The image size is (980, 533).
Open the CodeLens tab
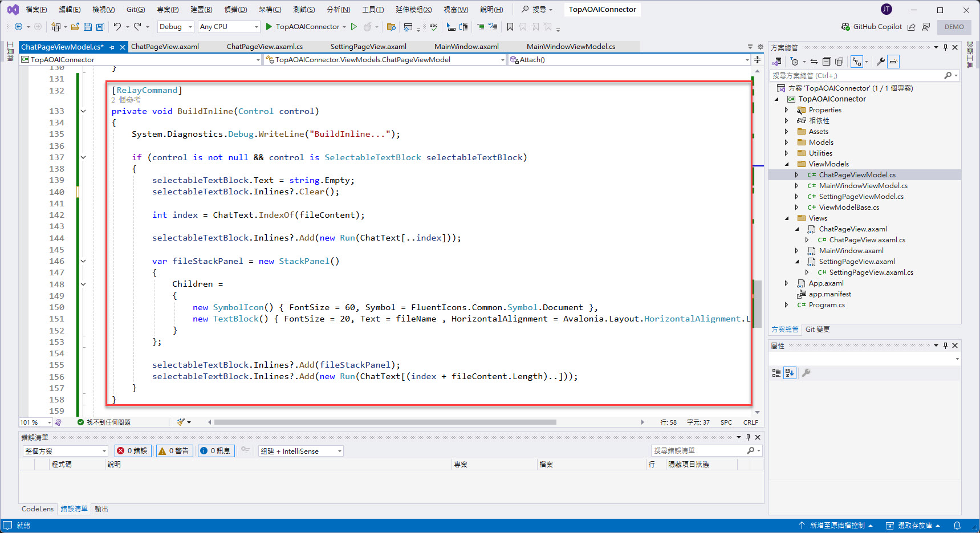tap(38, 509)
